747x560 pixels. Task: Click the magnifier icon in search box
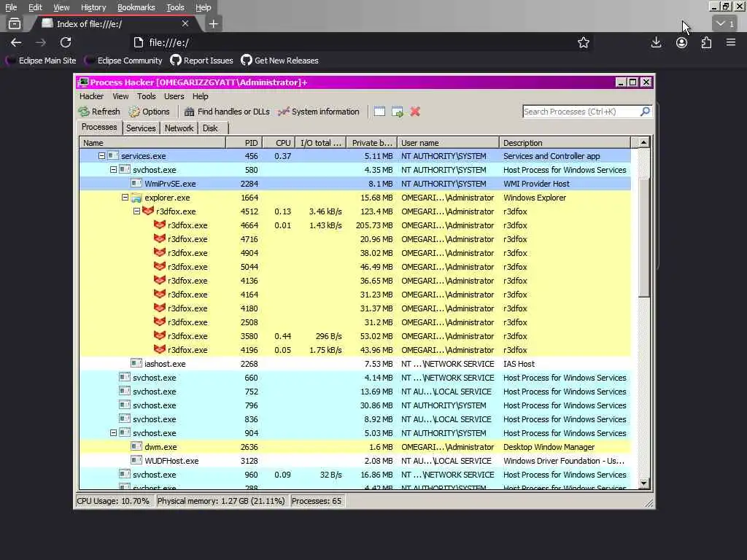pos(645,112)
